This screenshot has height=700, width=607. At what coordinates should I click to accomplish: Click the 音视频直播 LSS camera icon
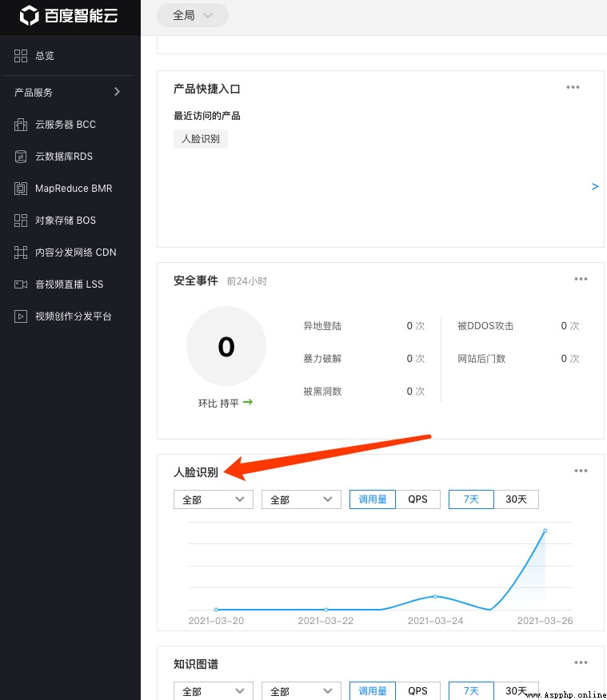coord(21,284)
